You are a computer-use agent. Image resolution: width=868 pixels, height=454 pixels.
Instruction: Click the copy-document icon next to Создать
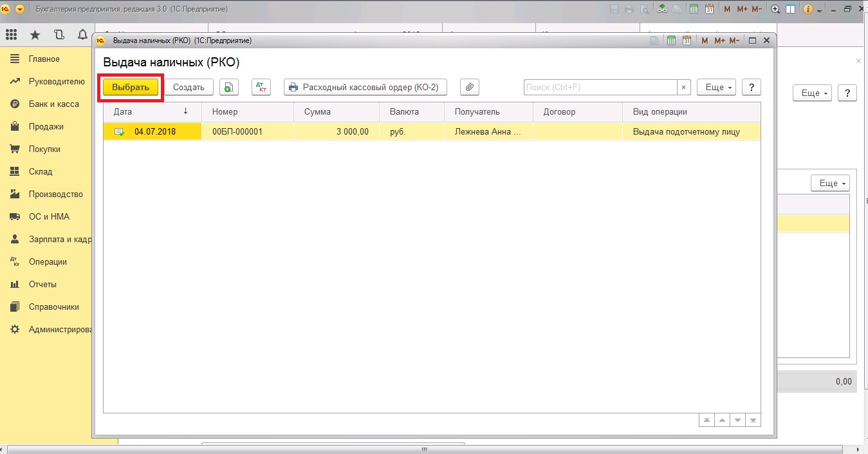point(229,88)
